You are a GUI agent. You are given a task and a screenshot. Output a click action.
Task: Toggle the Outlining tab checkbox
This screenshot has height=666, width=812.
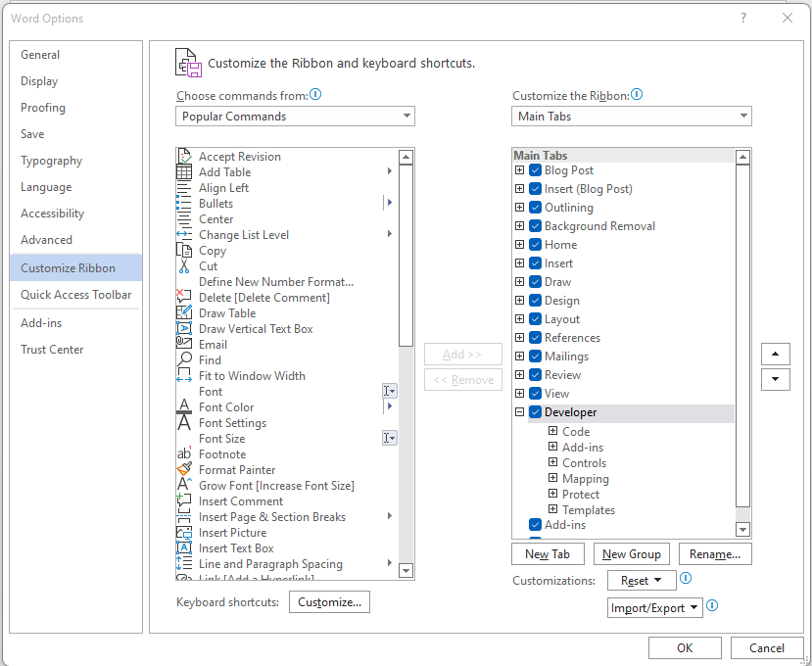pos(536,208)
